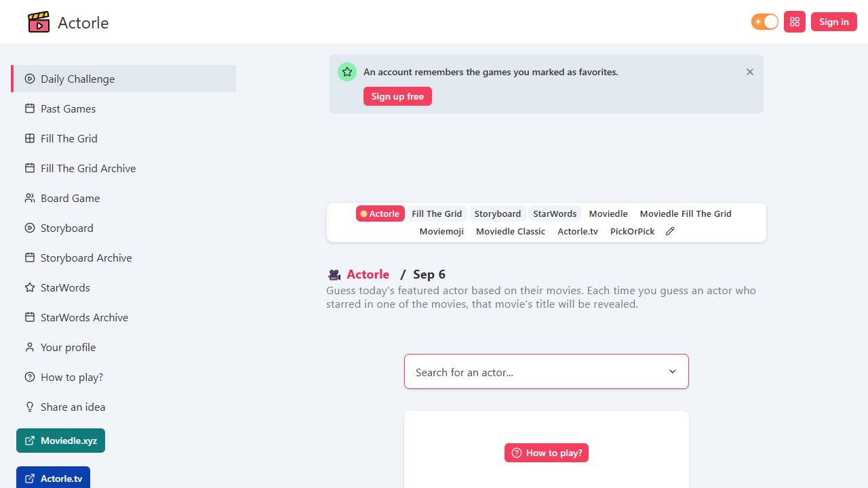Click the Sign up free button
This screenshot has height=488, width=868.
397,96
